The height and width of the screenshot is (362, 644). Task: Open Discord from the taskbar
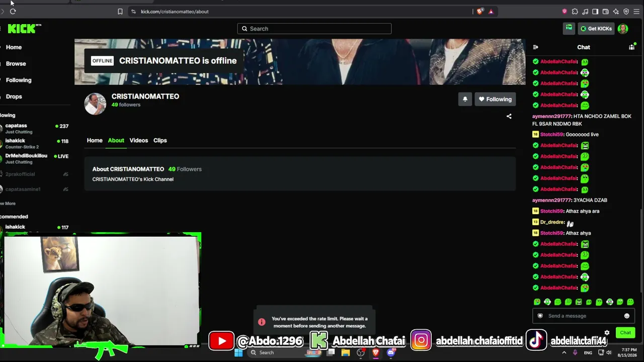pos(391,352)
